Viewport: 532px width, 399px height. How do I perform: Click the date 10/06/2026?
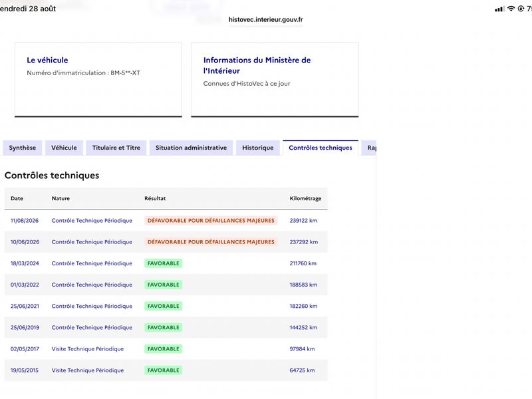click(25, 242)
